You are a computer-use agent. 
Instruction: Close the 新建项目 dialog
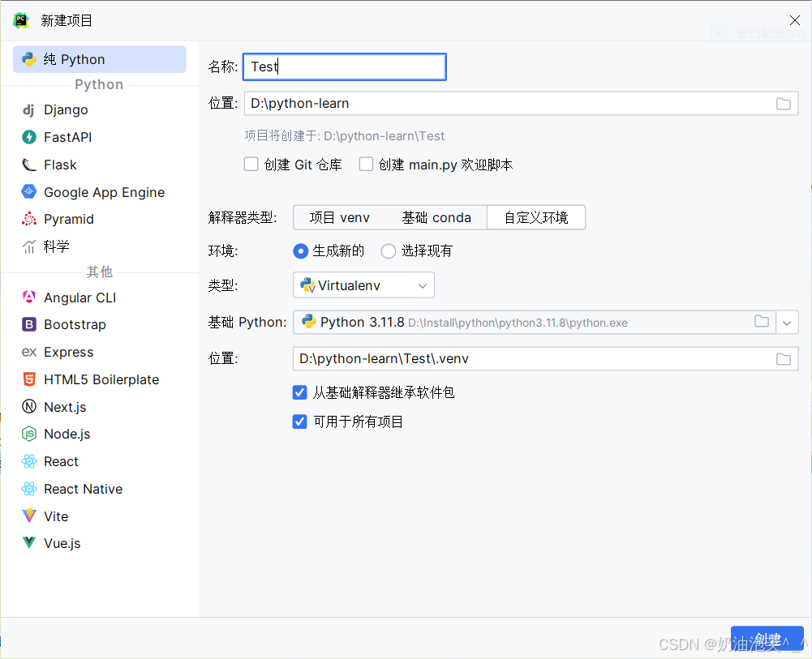click(x=795, y=20)
